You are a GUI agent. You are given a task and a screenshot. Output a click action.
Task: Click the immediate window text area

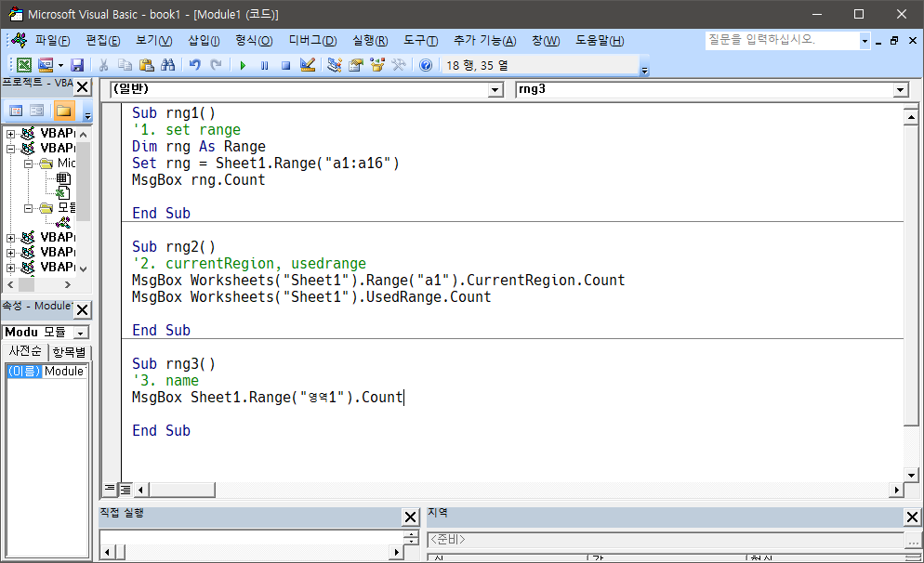pos(251,538)
